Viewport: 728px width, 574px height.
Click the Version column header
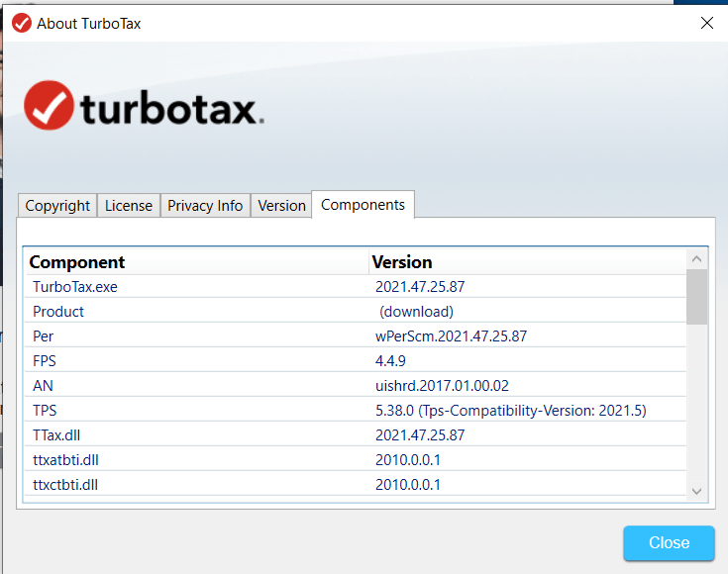click(528, 262)
